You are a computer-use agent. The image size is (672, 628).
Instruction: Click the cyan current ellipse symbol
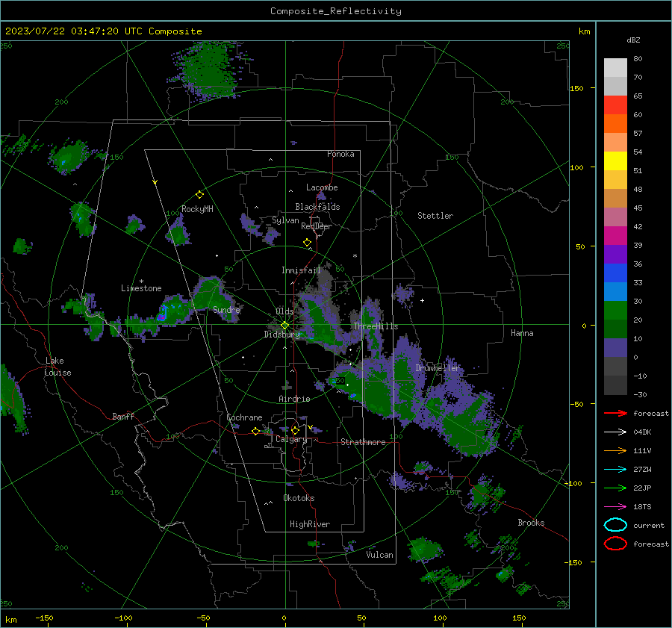615,525
